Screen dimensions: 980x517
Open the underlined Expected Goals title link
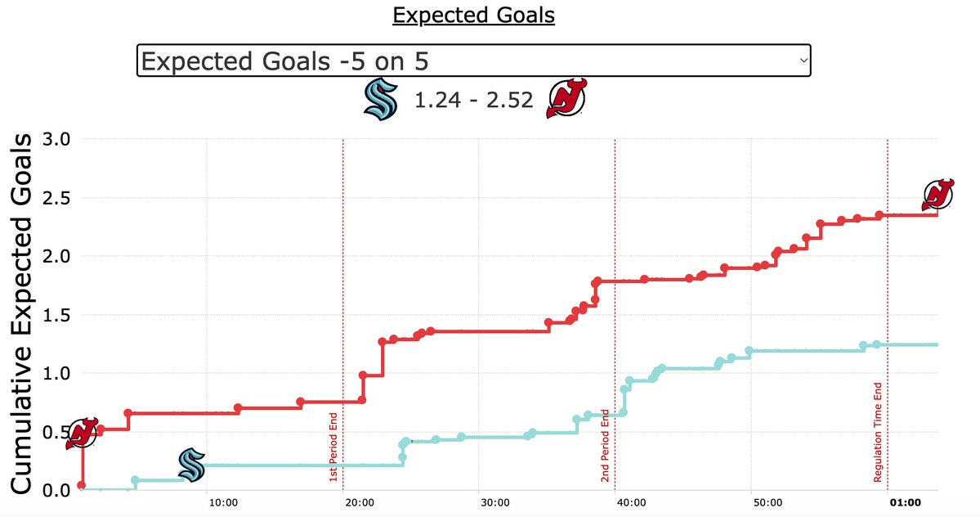click(473, 16)
